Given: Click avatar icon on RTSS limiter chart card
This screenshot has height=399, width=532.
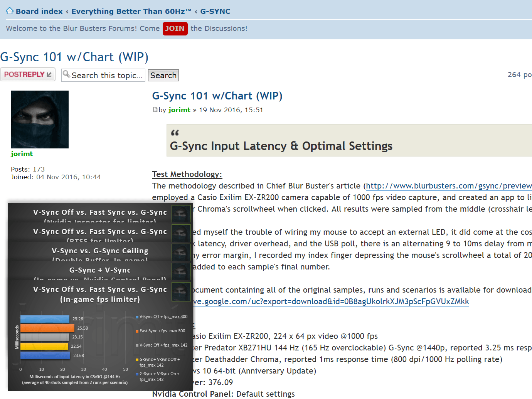Looking at the screenshot, I should 181,233.
